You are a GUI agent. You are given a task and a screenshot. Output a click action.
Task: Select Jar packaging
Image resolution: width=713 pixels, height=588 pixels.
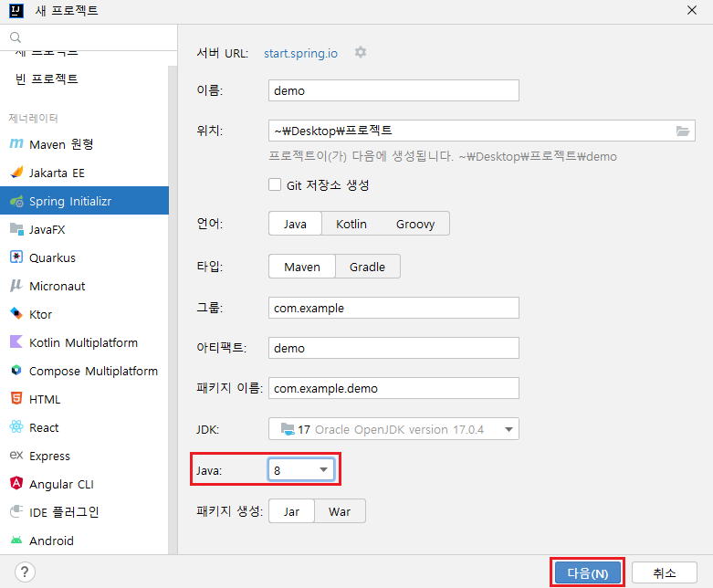tap(291, 511)
